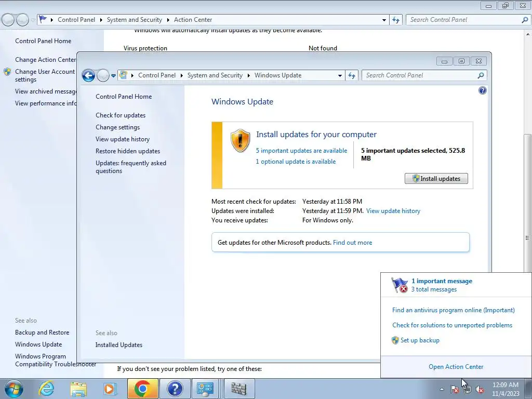Expand arrow after System and Security in Windows Update breadcrumb
532x399 pixels.
(248, 75)
